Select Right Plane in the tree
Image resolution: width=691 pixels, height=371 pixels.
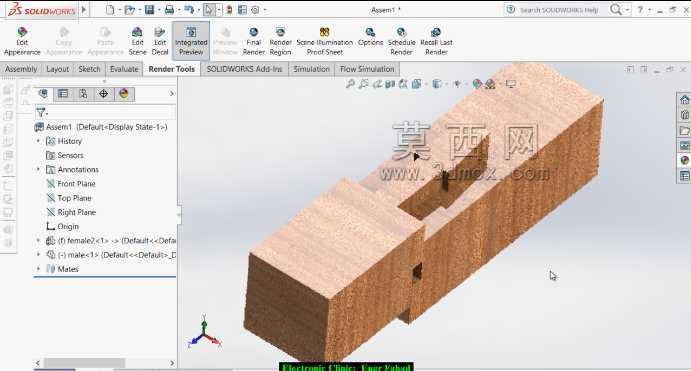coord(71,212)
